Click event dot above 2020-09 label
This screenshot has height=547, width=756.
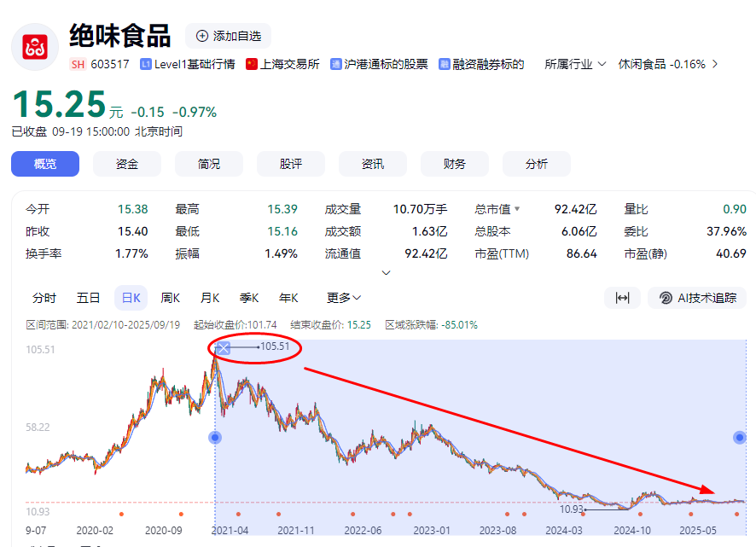181,515
